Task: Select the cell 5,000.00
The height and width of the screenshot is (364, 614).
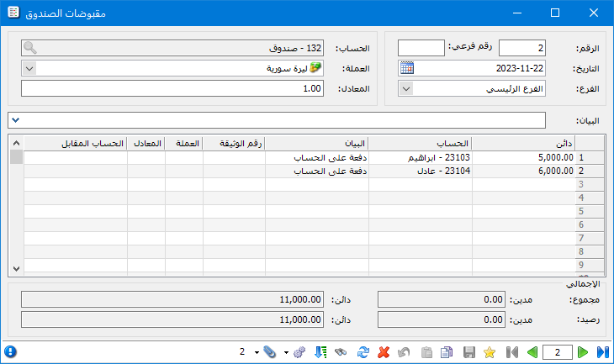Action: click(523, 158)
